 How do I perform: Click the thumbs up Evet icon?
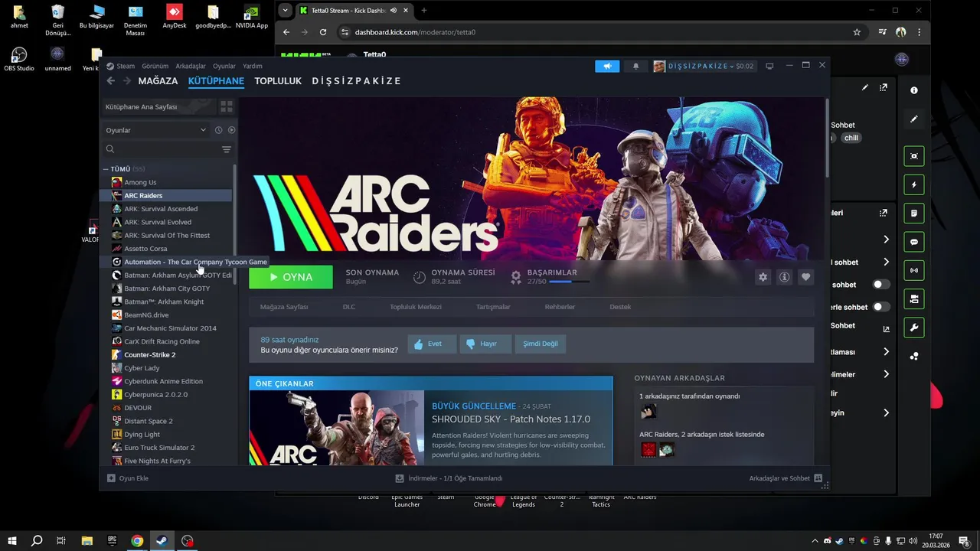(418, 344)
